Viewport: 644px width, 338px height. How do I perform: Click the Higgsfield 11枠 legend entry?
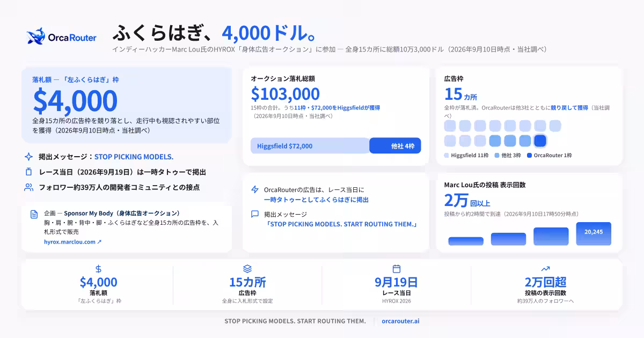466,156
